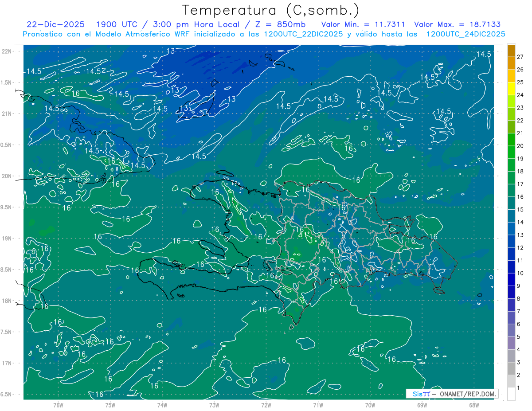
Task: Click the '17' value on the color scale
Action: tap(521, 184)
